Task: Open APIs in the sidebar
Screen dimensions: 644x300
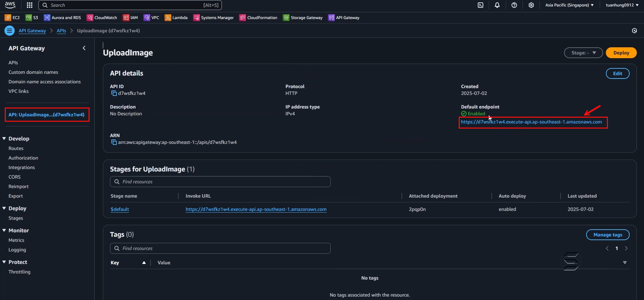Action: 13,63
